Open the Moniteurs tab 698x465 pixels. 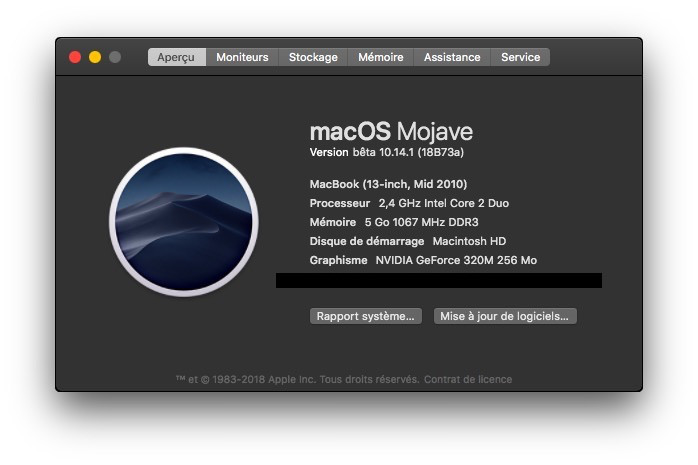point(242,57)
